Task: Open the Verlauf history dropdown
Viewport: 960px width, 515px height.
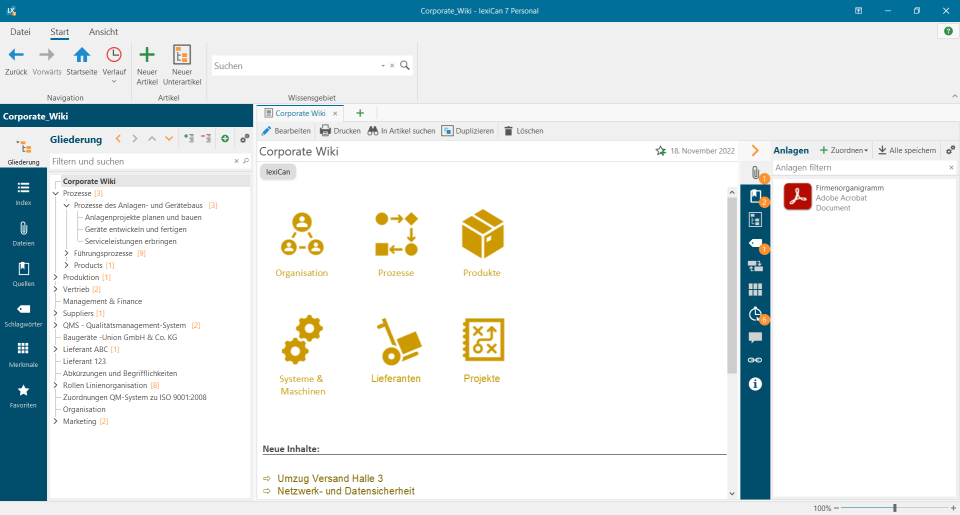Action: click(x=114, y=64)
